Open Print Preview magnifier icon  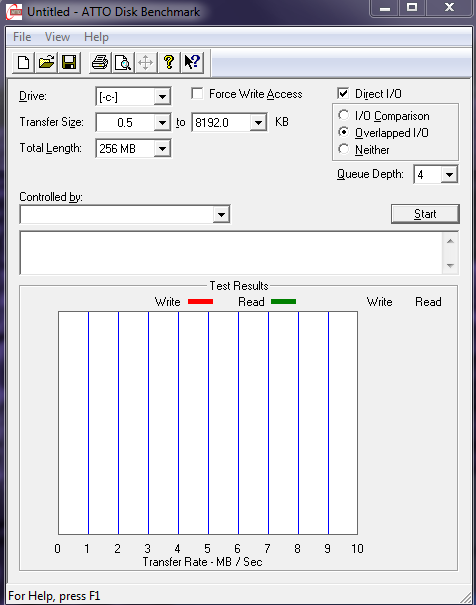123,62
